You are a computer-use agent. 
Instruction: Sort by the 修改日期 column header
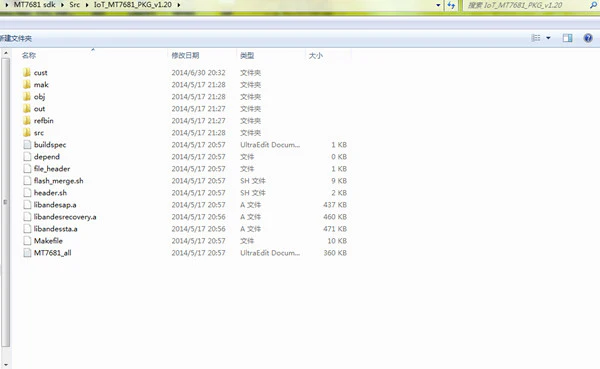click(x=185, y=56)
